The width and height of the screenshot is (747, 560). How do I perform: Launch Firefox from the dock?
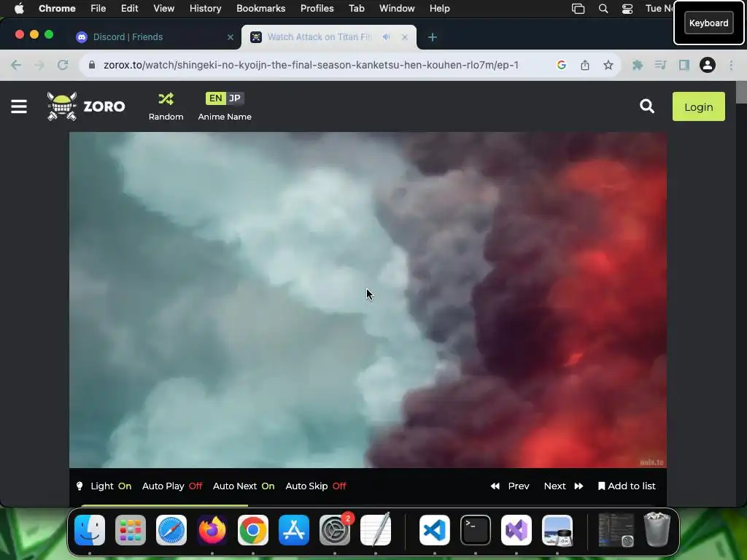point(212,530)
